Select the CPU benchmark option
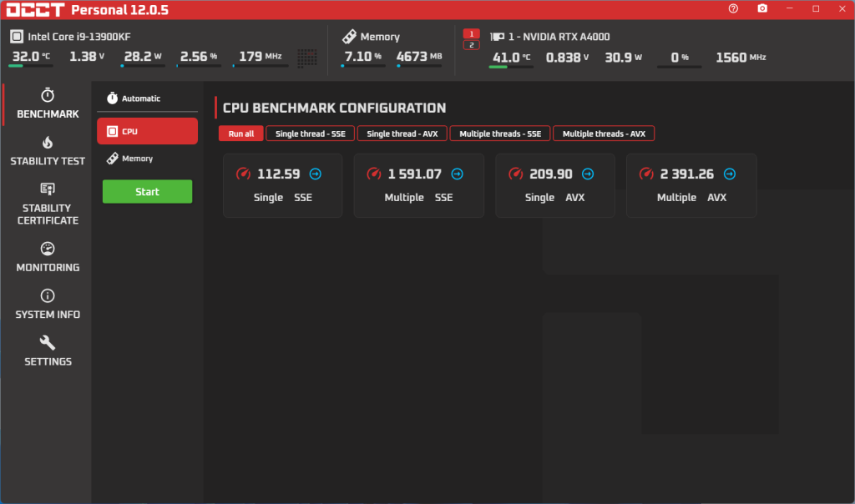Screen dimensions: 855x504 click(x=147, y=131)
